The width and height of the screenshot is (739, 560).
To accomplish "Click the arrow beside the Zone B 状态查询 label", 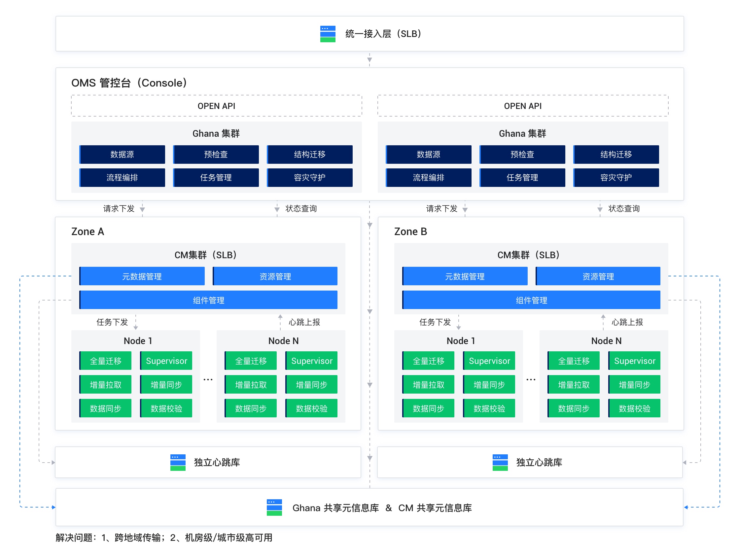I will (x=600, y=209).
